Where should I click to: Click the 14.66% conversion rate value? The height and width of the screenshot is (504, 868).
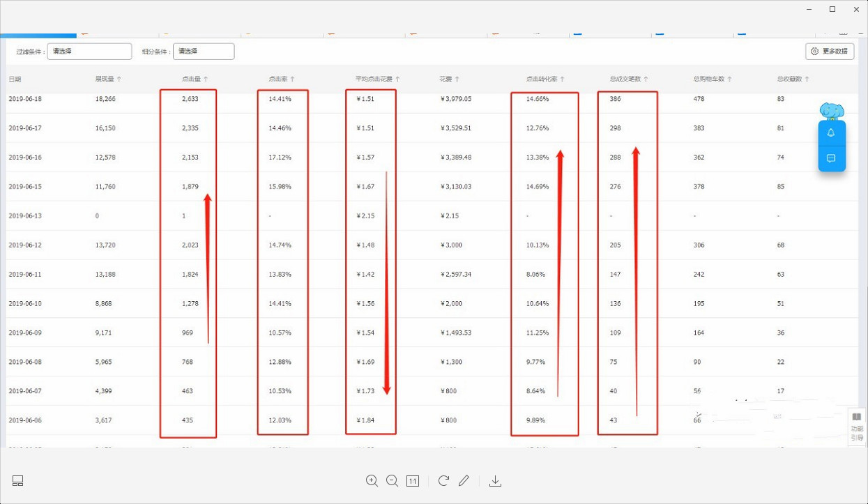point(538,99)
